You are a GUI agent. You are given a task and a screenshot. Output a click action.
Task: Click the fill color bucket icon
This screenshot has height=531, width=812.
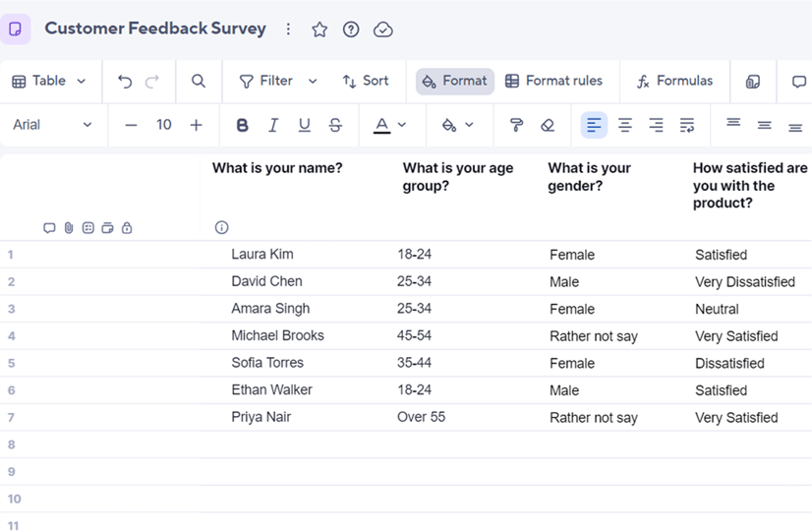[449, 125]
